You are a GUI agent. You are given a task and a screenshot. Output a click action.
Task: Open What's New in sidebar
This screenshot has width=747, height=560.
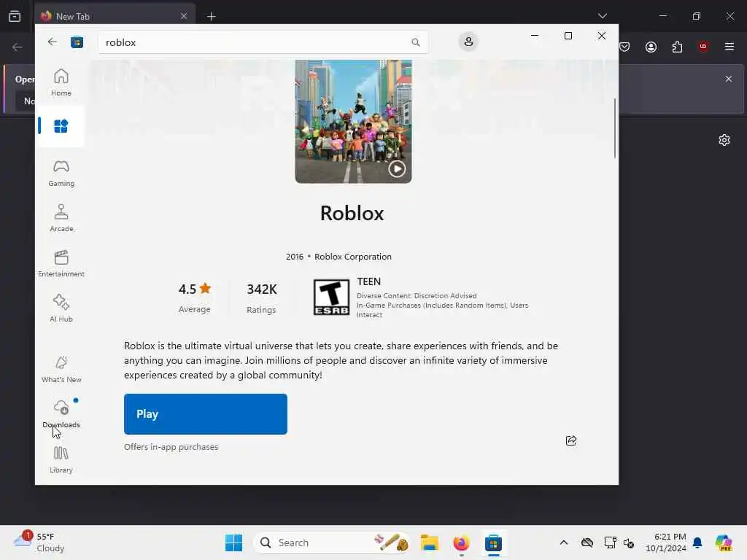point(61,369)
